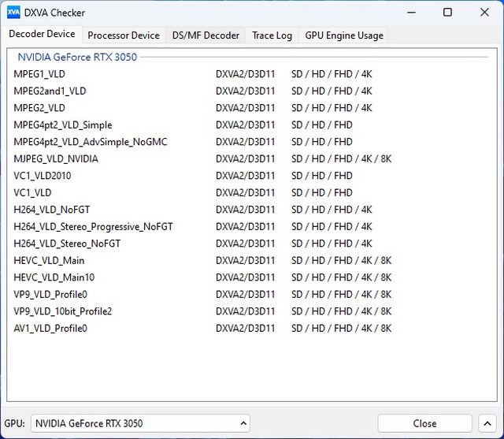Select the AV1_VLD_Profile0 row
The image size is (504, 439).
pos(50,329)
